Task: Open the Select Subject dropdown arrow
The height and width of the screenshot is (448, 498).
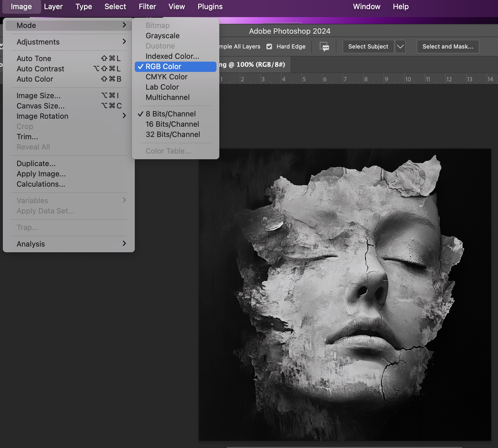Action: [400, 47]
